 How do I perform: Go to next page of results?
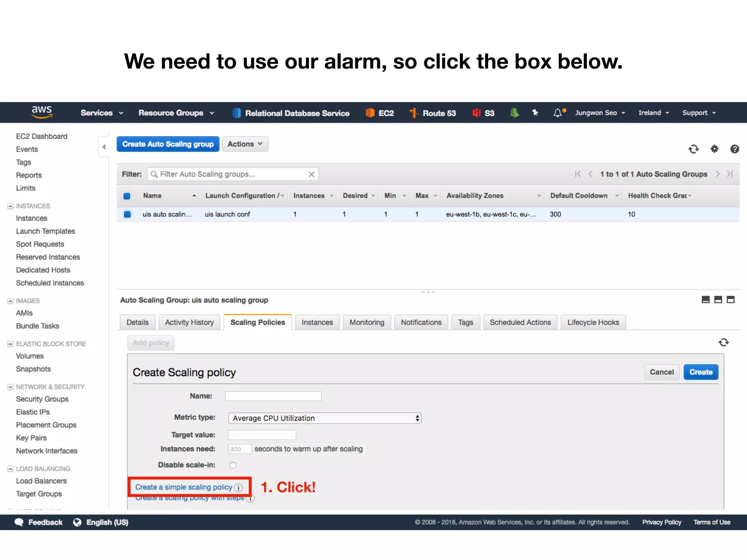(718, 174)
